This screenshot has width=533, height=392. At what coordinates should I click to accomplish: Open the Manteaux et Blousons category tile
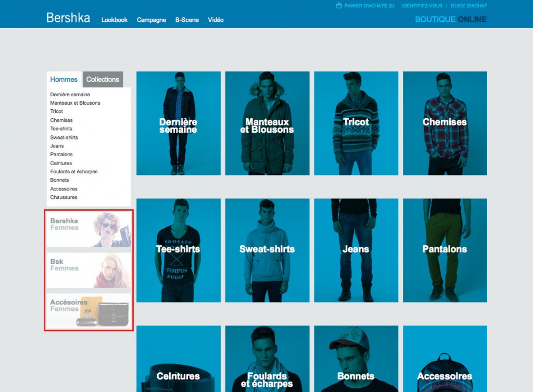268,123
